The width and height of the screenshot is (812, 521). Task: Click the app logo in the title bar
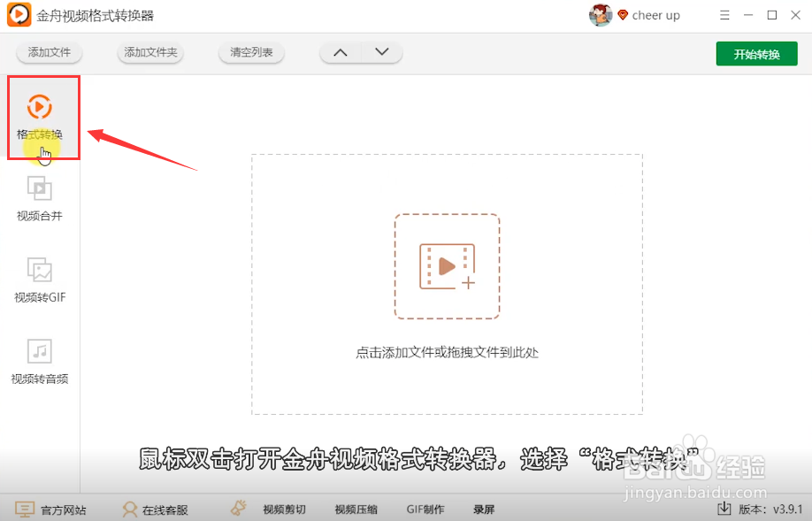tap(19, 15)
